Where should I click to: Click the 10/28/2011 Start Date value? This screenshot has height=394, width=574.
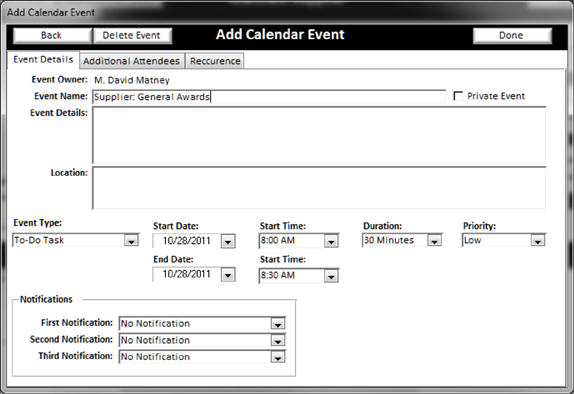point(187,241)
